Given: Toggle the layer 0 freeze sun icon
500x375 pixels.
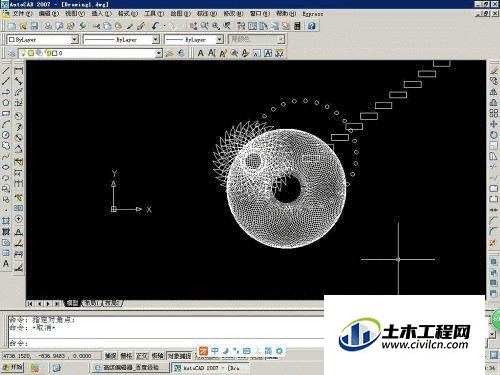Looking at the screenshot, I should (31, 53).
